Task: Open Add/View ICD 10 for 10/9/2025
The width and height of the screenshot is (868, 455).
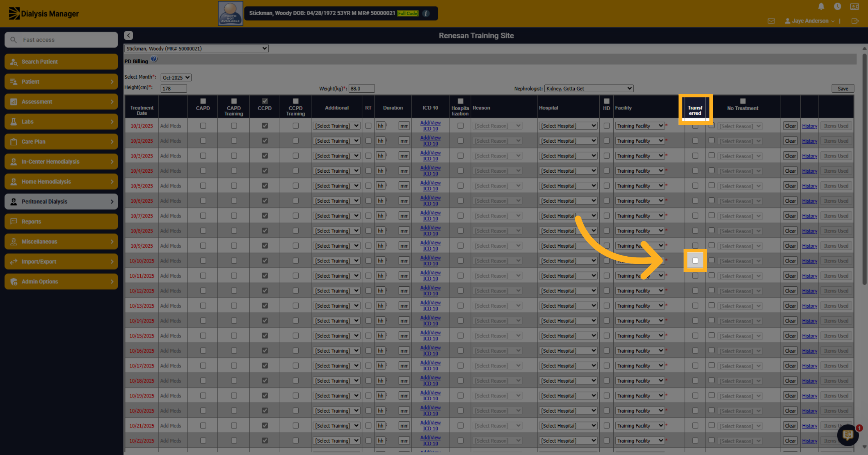Action: (x=430, y=246)
